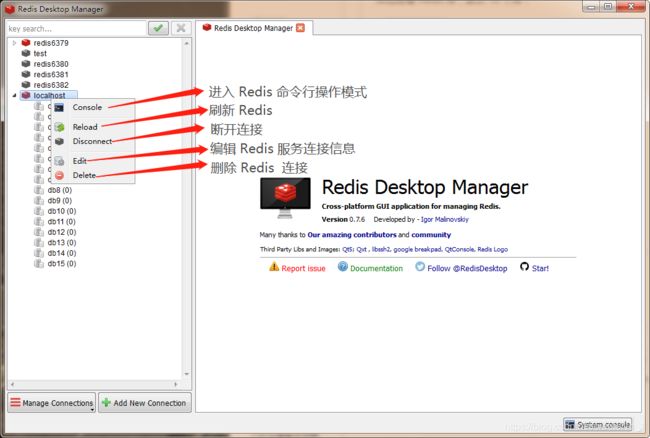This screenshot has height=438, width=650.
Task: Open the Report issue link
Action: 303,269
